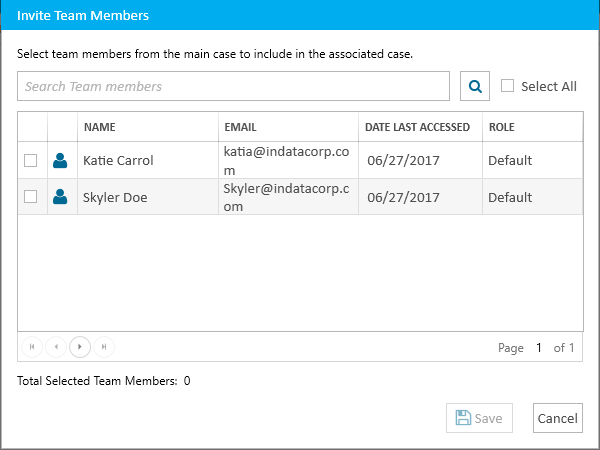Go to the last page of results

[104, 347]
